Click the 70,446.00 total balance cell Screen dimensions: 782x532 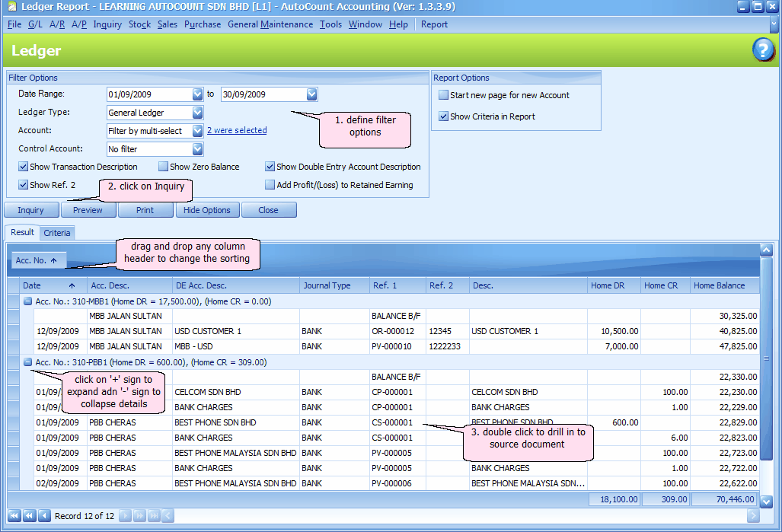[x=725, y=499]
